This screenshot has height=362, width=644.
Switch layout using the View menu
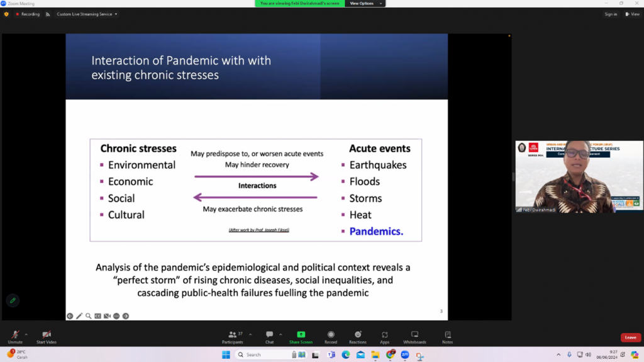tap(631, 14)
